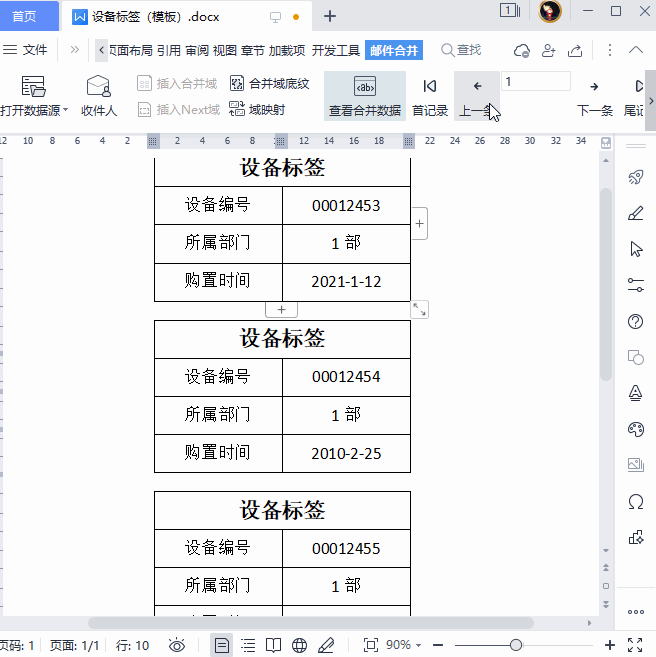Switch to the 开发工具 tab
The image size is (656, 657).
336,50
